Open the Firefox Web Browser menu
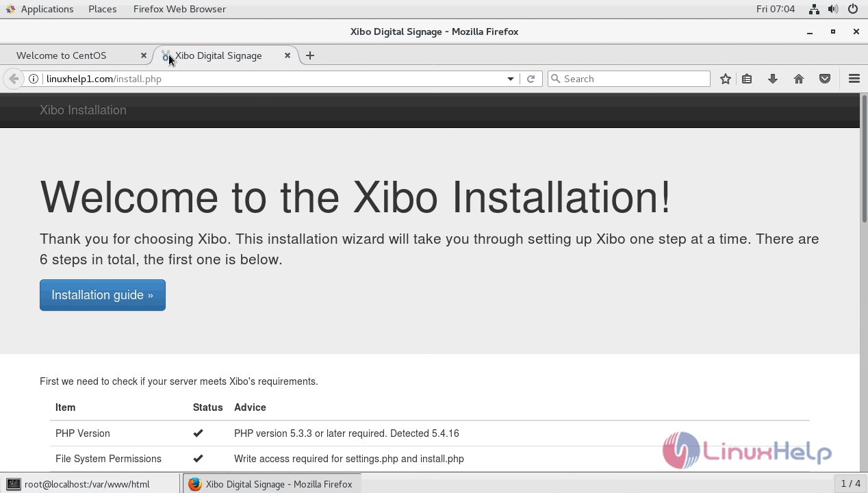Image resolution: width=868 pixels, height=493 pixels. [x=179, y=9]
